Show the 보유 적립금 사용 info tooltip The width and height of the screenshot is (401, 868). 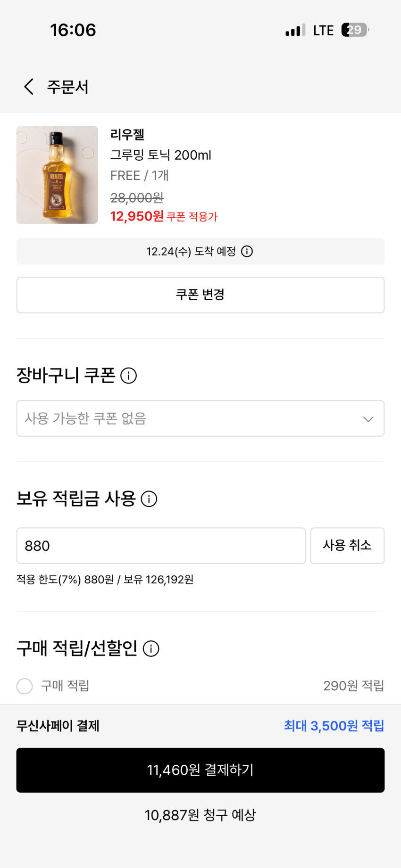(149, 499)
